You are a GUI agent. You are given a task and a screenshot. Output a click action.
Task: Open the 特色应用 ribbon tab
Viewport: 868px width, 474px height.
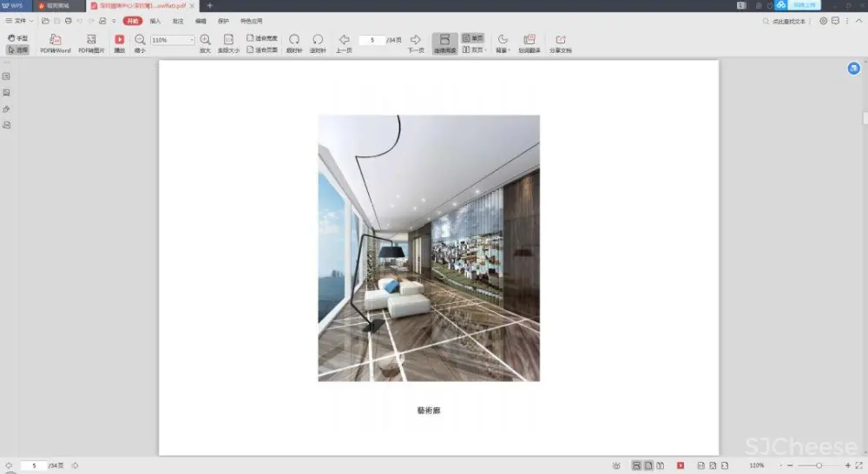pos(252,21)
